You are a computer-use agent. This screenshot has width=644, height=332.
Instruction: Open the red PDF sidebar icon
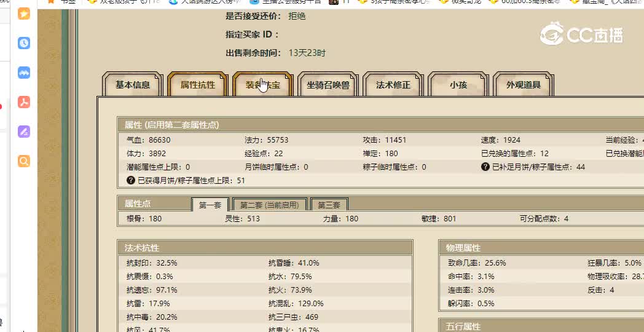click(x=24, y=102)
